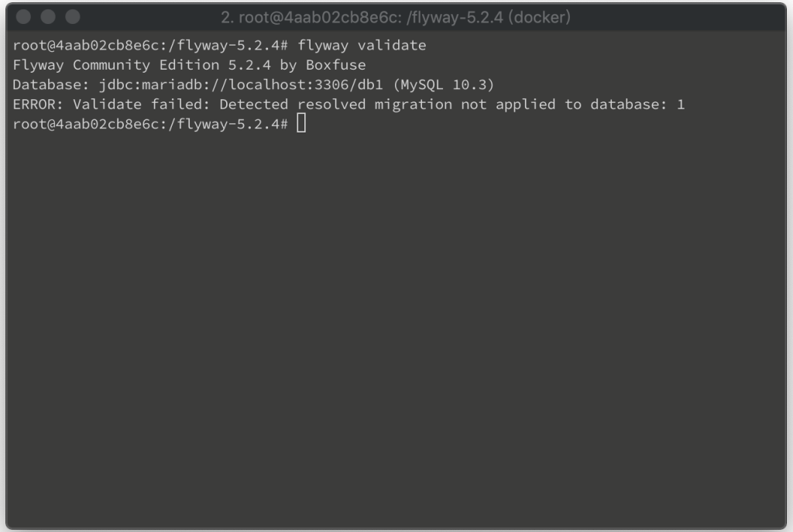
Task: Click the last prompt line path '/flyway-5.2.4#'
Action: click(228, 125)
